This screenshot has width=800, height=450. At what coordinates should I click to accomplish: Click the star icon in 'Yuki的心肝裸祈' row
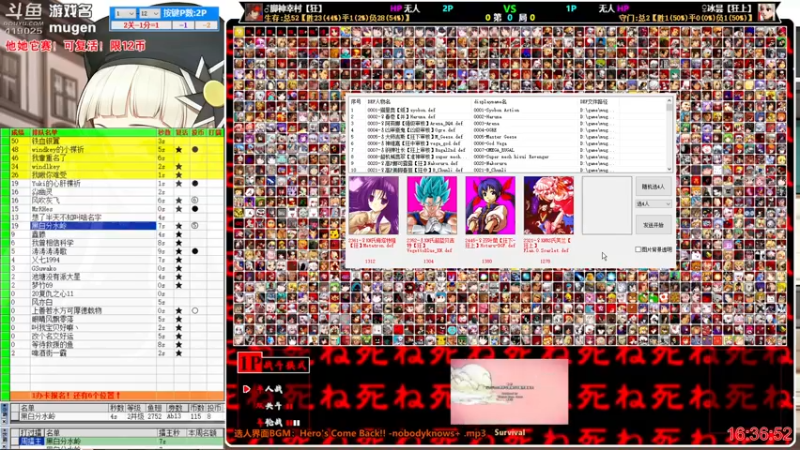(179, 183)
